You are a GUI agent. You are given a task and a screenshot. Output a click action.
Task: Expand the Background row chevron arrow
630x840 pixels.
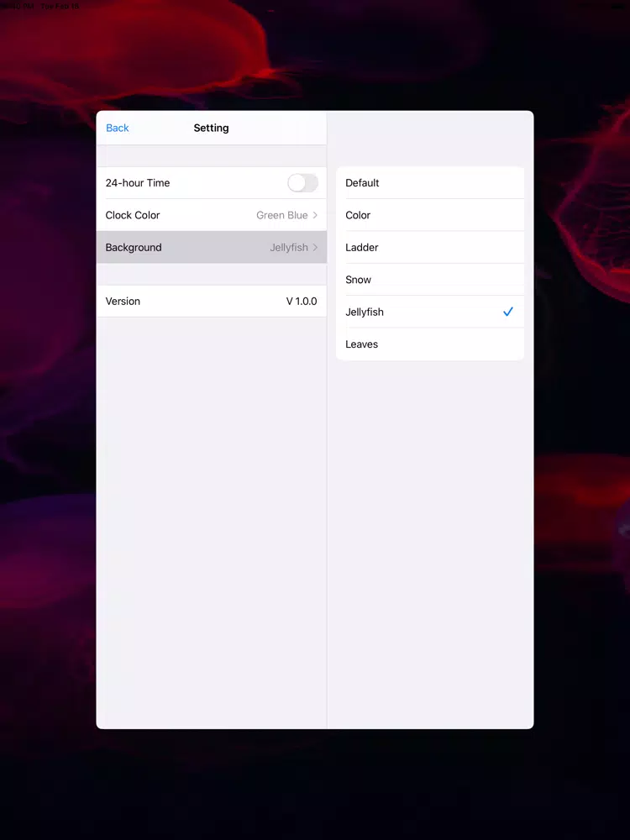(x=315, y=247)
